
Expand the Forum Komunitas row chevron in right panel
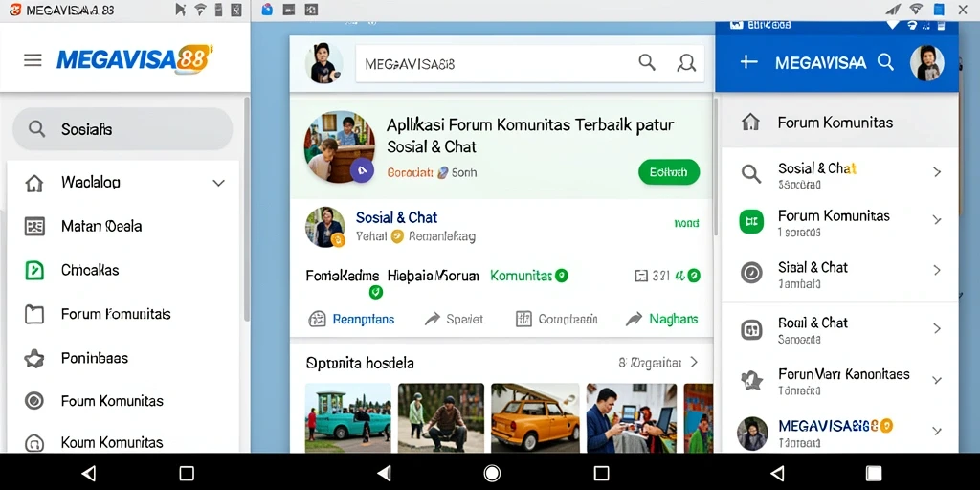pos(936,219)
